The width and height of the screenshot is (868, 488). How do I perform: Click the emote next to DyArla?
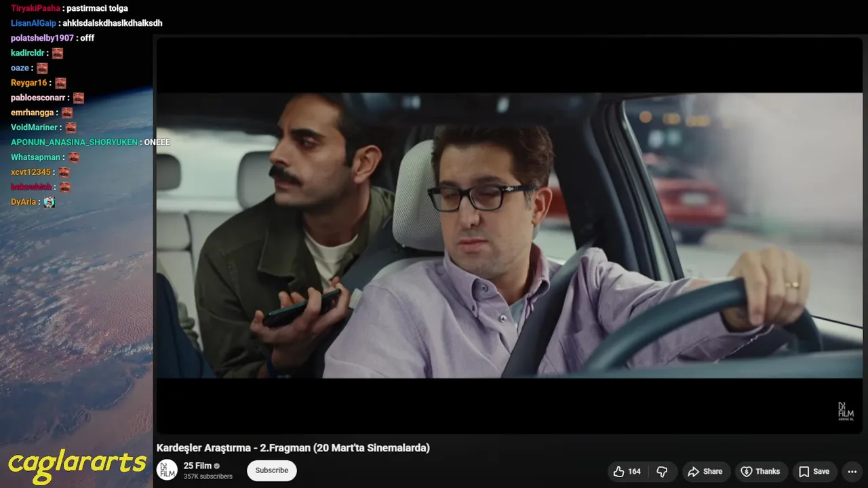[x=49, y=202]
